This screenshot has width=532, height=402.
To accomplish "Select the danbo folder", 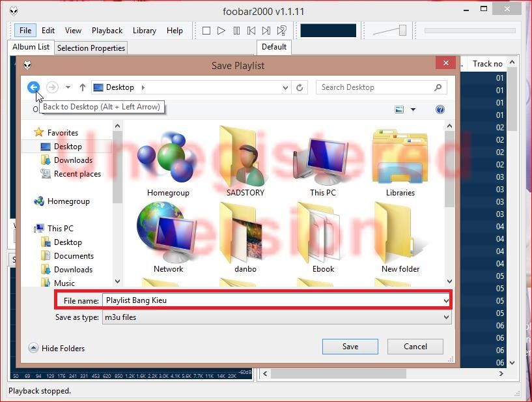I will [245, 238].
